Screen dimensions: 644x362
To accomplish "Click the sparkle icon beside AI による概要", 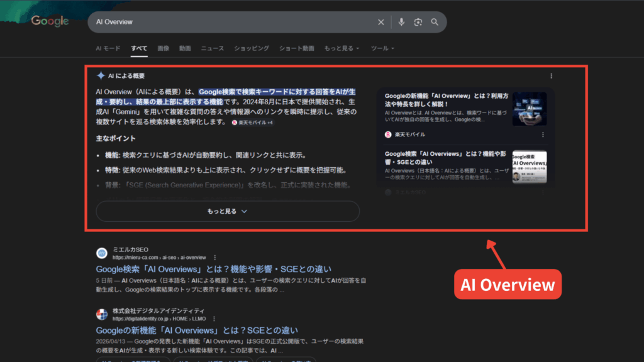I will point(101,74).
